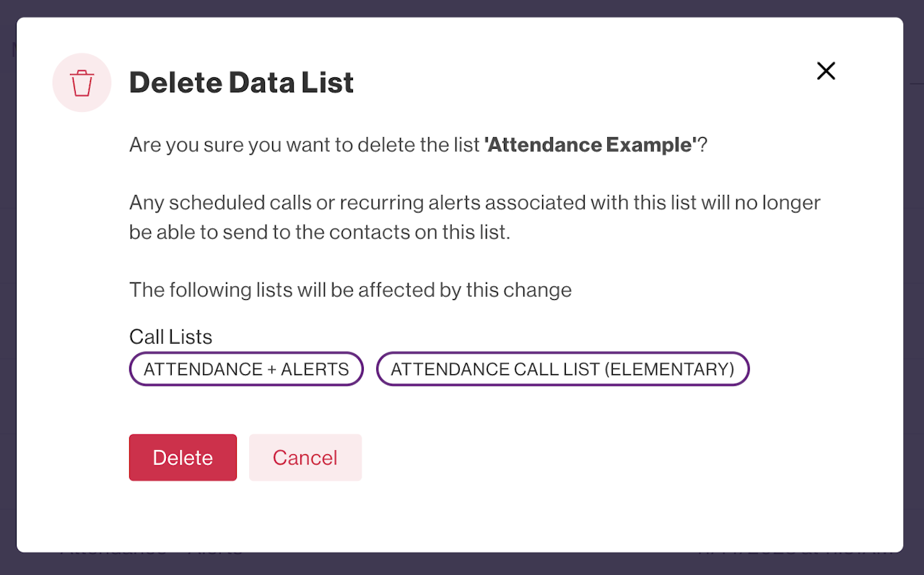Open the ATTENDANCE CALL LIST (ELEMENTARY) chip
The width and height of the screenshot is (924, 575).
[x=562, y=369]
